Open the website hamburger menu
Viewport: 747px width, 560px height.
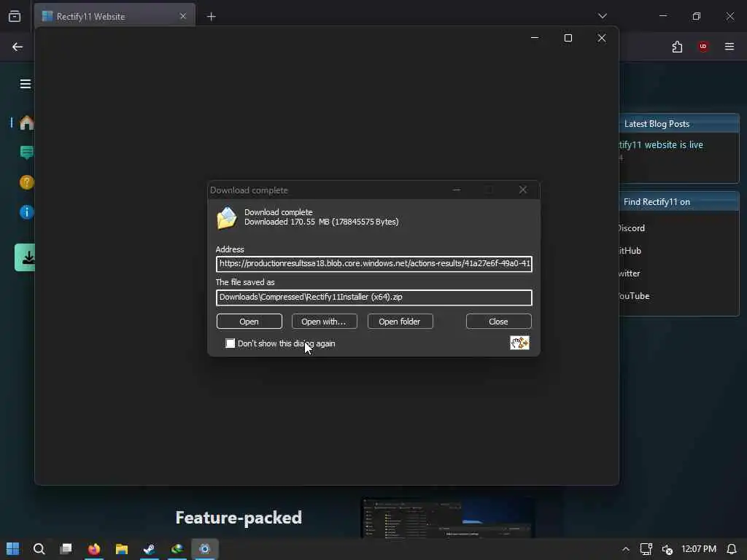coord(26,85)
